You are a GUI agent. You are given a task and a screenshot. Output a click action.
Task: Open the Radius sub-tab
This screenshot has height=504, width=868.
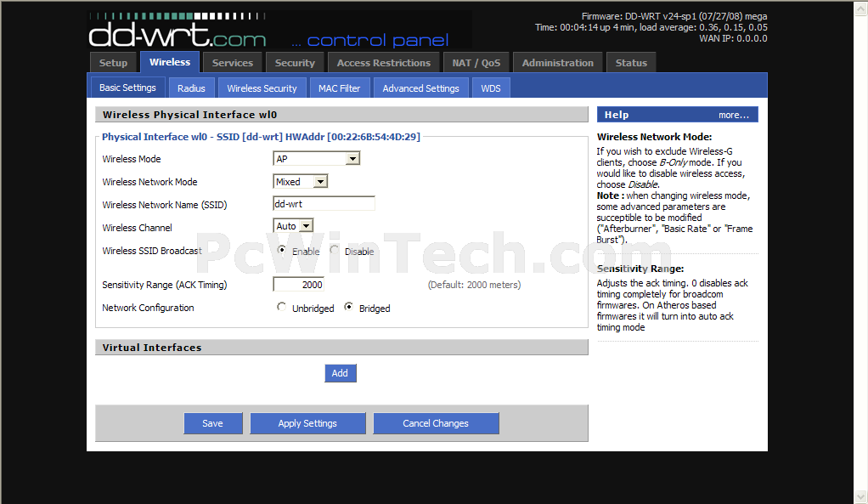(192, 88)
